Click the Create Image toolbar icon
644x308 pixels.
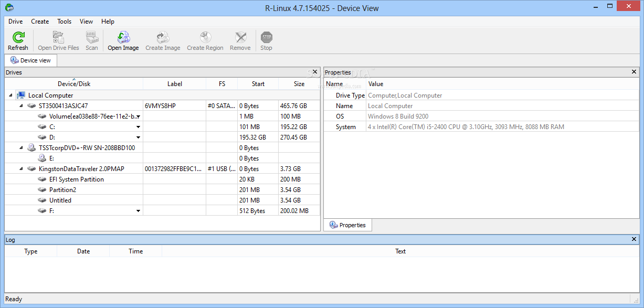tap(163, 37)
